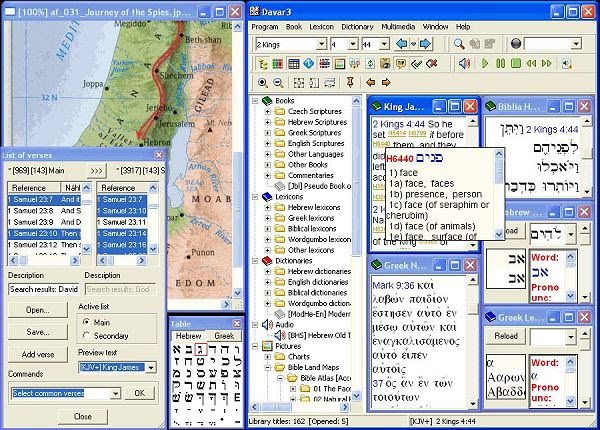Open the verse number 44 dropdown
The image size is (600, 430).
pyautogui.click(x=385, y=44)
